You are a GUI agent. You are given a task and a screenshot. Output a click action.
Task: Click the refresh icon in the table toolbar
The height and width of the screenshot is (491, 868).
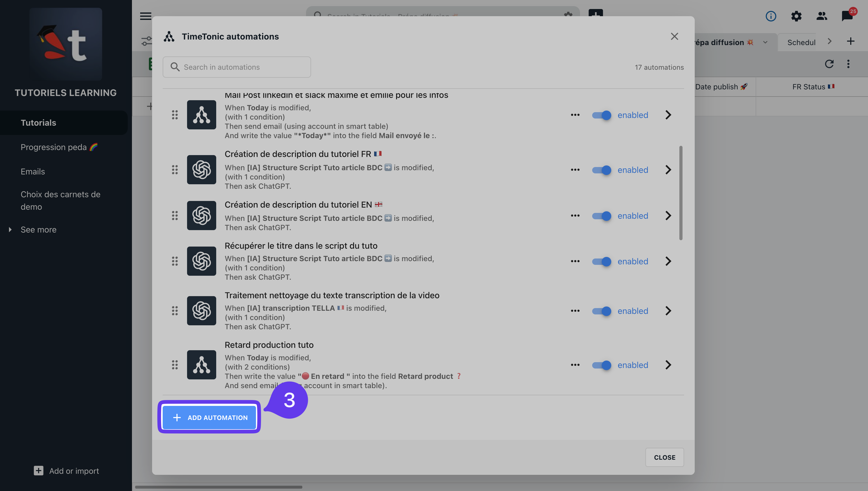pyautogui.click(x=829, y=64)
